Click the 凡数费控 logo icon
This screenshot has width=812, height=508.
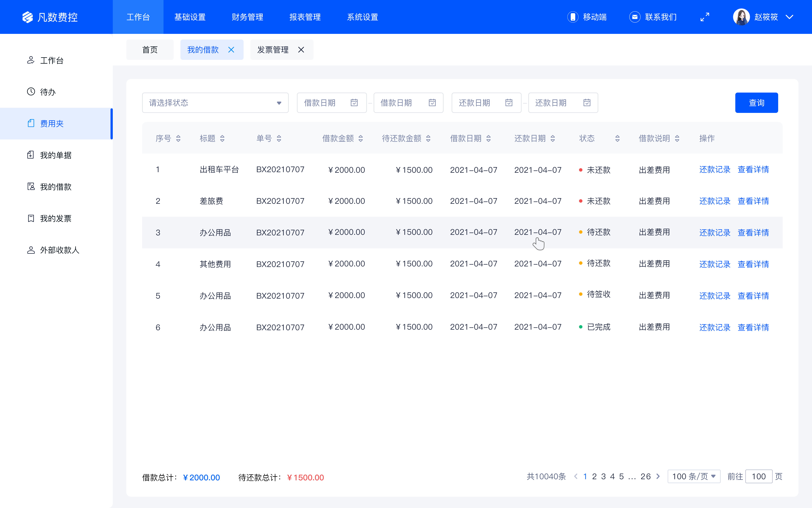(x=27, y=17)
